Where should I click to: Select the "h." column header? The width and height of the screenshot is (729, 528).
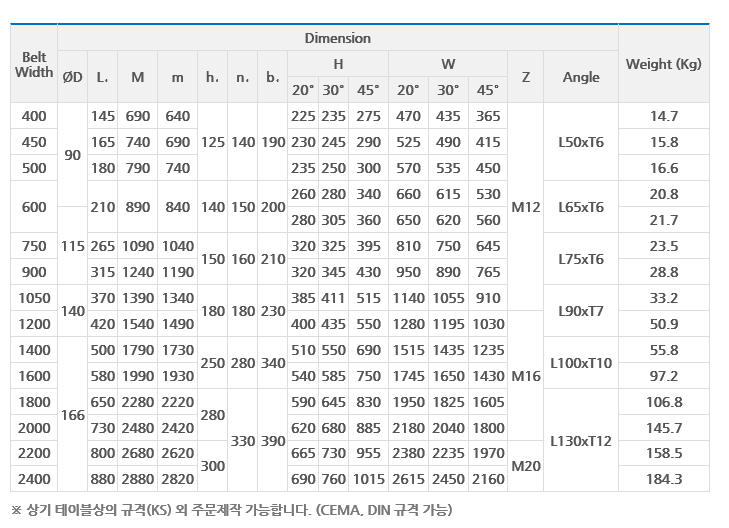212,77
